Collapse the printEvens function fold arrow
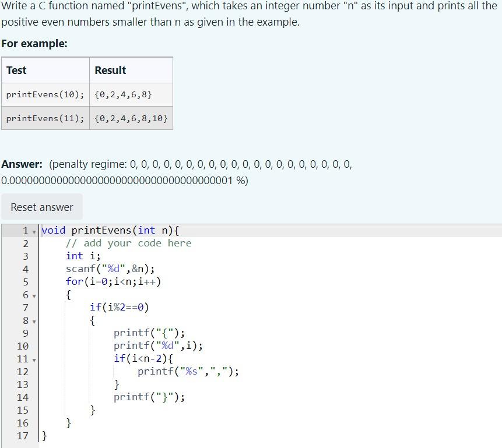502x448 pixels. pyautogui.click(x=34, y=231)
